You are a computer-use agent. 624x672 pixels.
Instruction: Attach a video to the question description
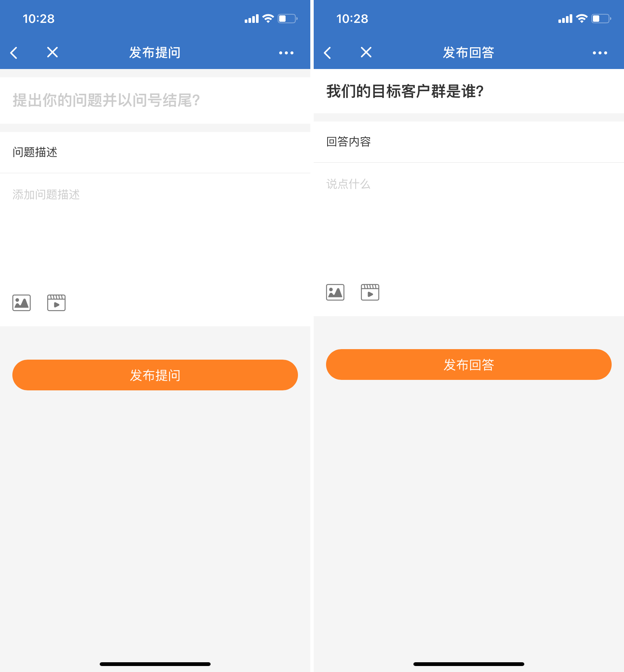tap(56, 303)
